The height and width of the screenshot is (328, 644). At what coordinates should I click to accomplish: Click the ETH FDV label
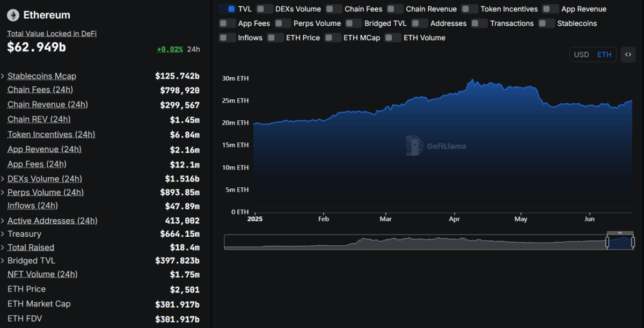[25, 318]
